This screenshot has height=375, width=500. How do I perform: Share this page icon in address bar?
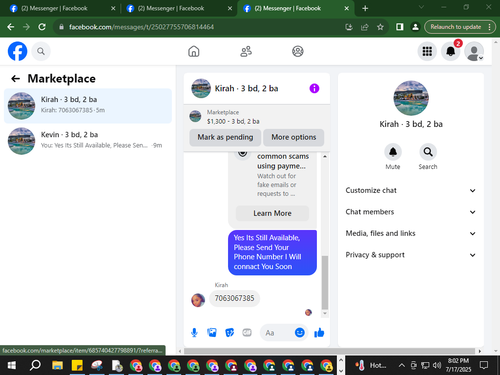[365, 27]
